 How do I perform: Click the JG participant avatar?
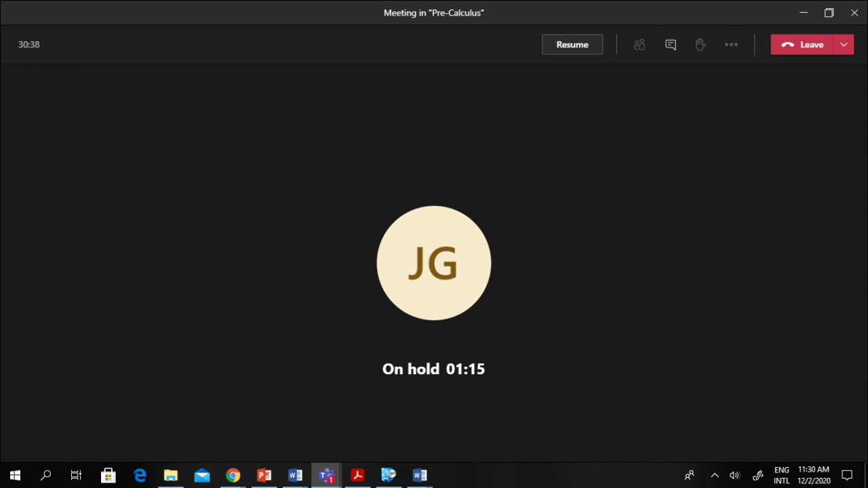click(434, 263)
